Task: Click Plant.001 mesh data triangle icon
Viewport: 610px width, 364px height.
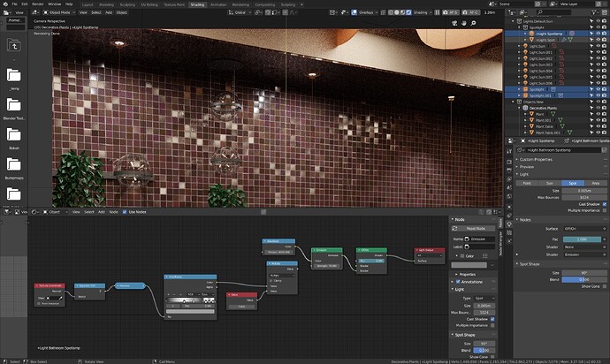Action: [x=560, y=120]
